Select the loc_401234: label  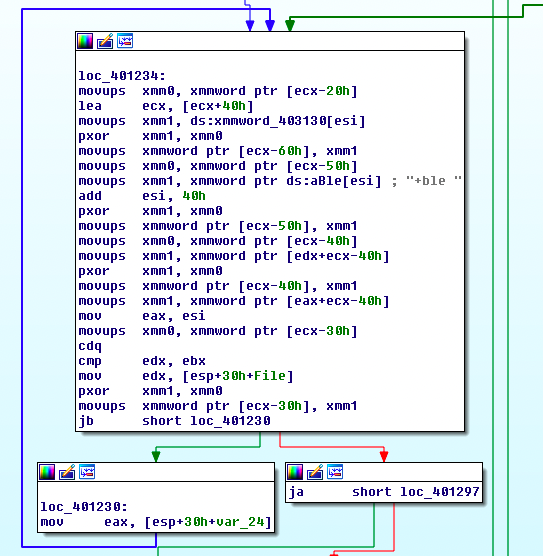pyautogui.click(x=122, y=76)
